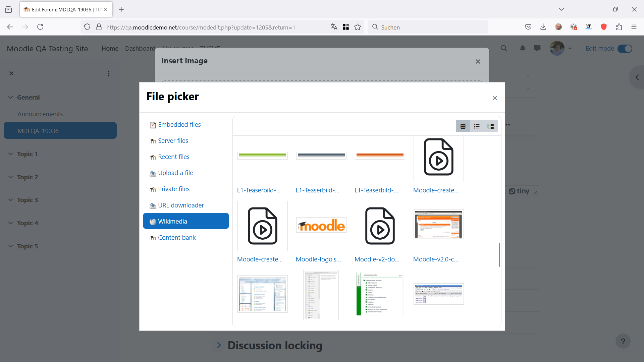Image resolution: width=644 pixels, height=362 pixels.
Task: Expand the Topic 2 section
Action: coord(11,177)
